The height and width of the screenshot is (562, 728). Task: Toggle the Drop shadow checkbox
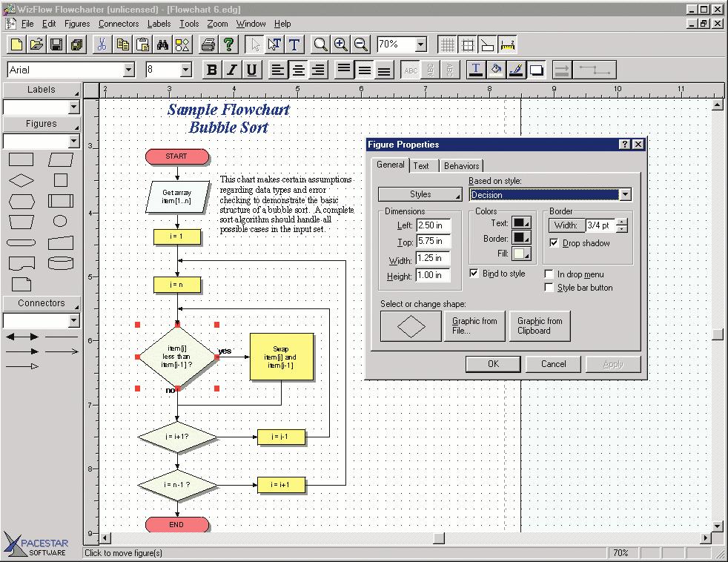554,243
